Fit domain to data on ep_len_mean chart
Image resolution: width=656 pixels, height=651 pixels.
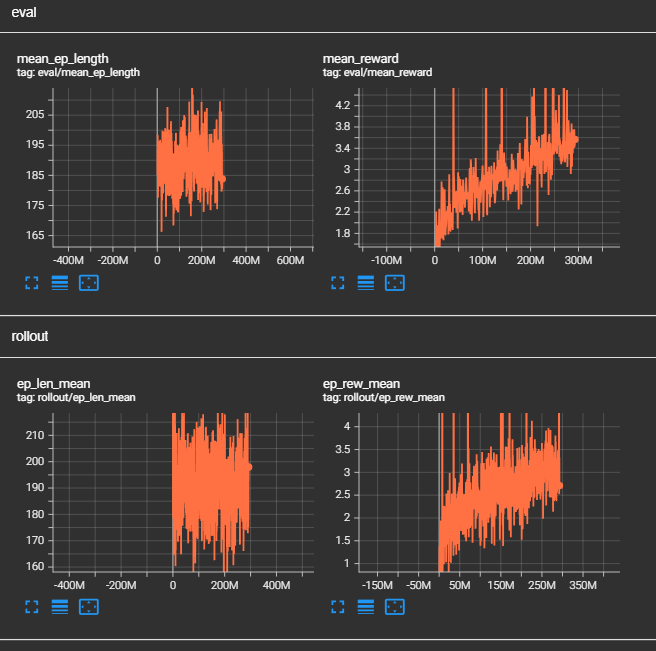[88, 606]
